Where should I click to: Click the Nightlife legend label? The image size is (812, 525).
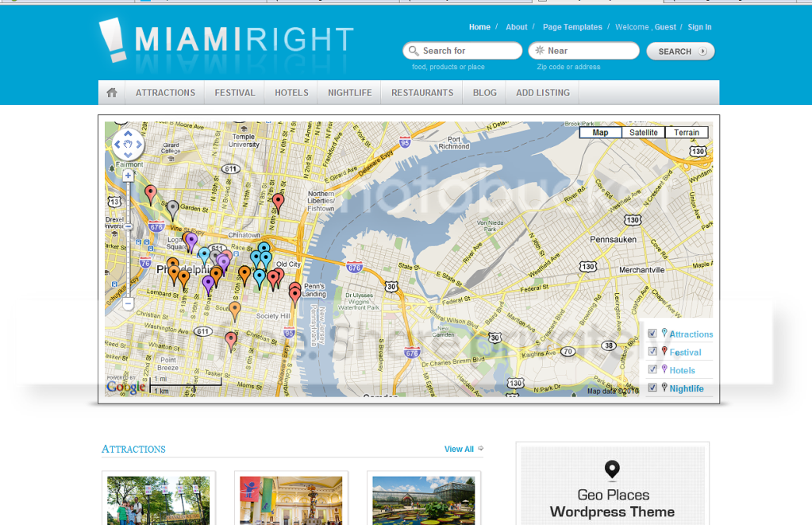pos(686,388)
